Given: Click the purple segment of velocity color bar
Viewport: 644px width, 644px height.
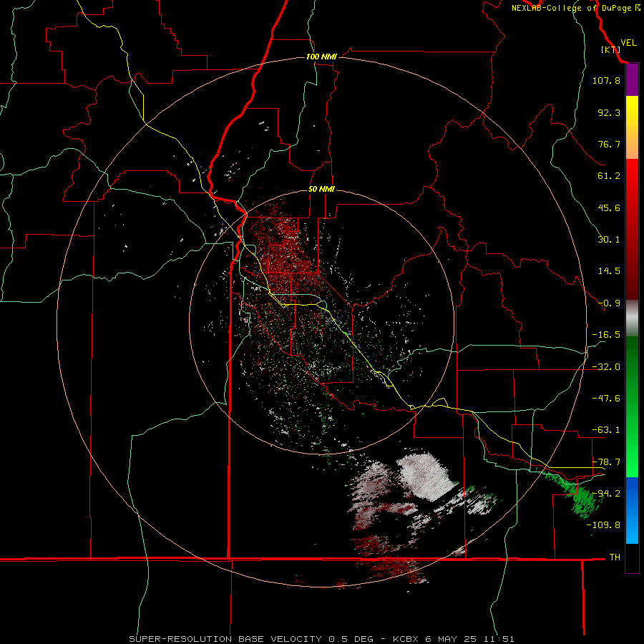Looking at the screenshot, I should point(632,79).
